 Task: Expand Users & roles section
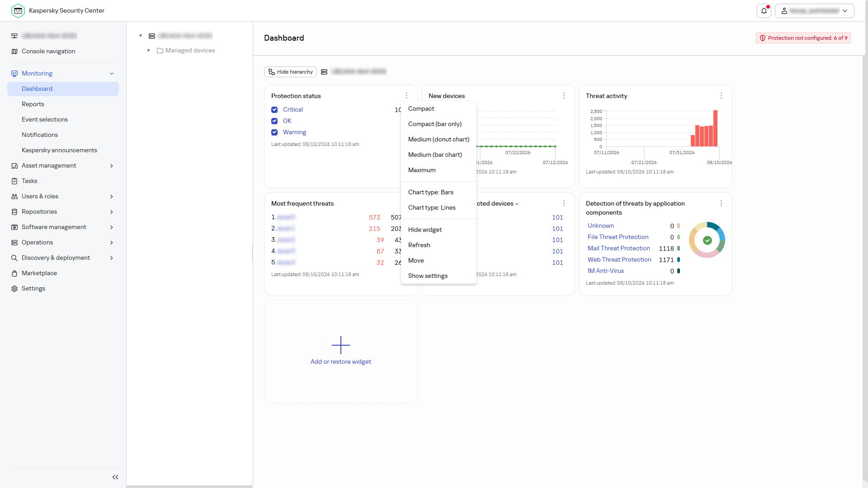(112, 197)
